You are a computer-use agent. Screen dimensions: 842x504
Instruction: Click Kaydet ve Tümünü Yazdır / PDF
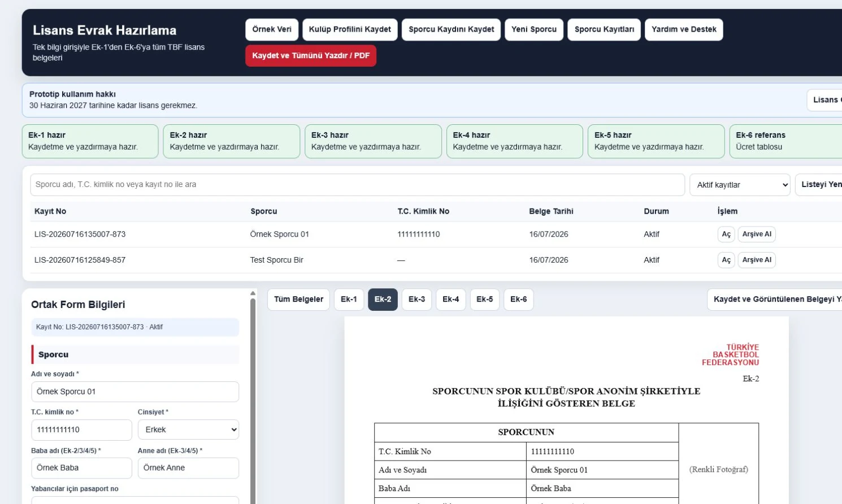[x=311, y=55]
